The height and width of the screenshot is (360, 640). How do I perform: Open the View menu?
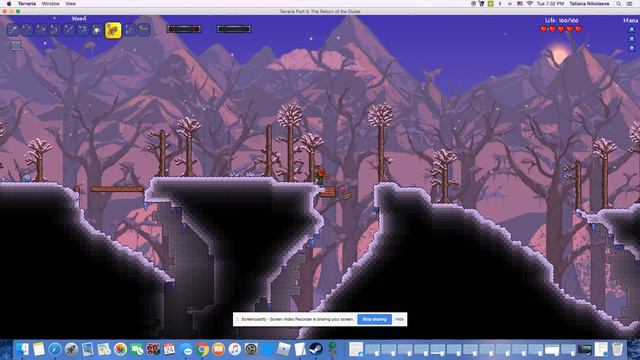pos(71,4)
